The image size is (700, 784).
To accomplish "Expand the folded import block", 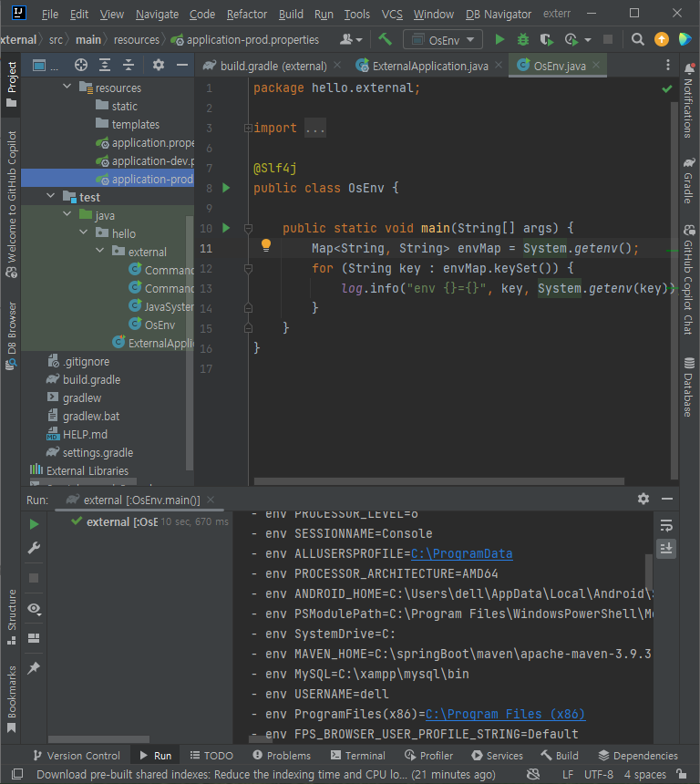I will (248, 128).
